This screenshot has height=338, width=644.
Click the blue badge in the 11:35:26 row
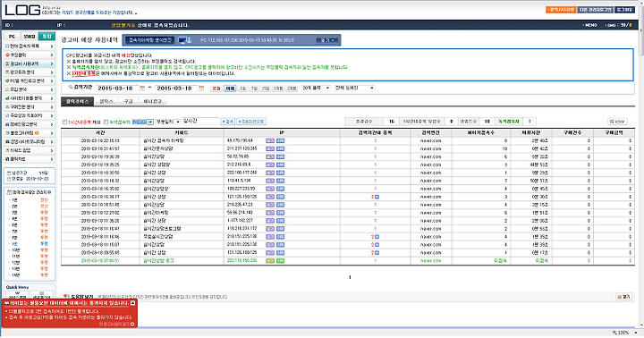pyautogui.click(x=280, y=221)
